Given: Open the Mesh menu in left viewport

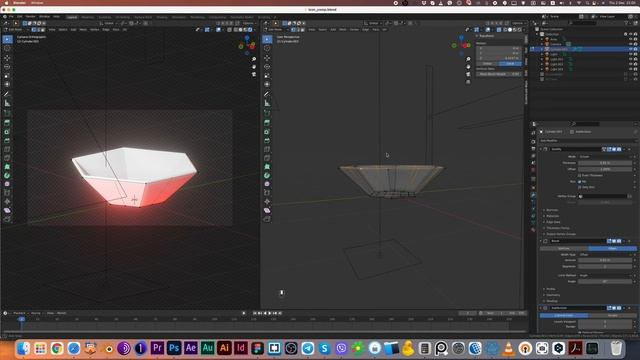Looking at the screenshot, I should [x=83, y=29].
